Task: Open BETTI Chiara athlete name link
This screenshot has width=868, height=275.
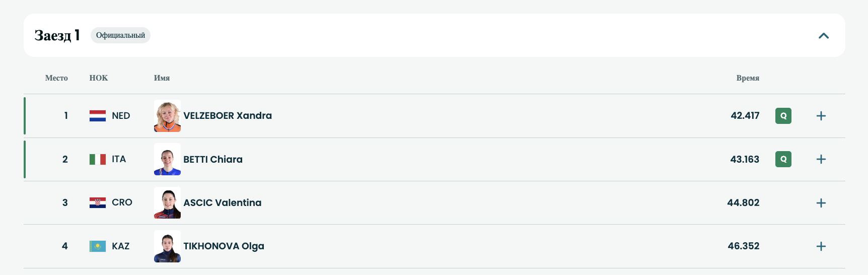Action: tap(213, 159)
